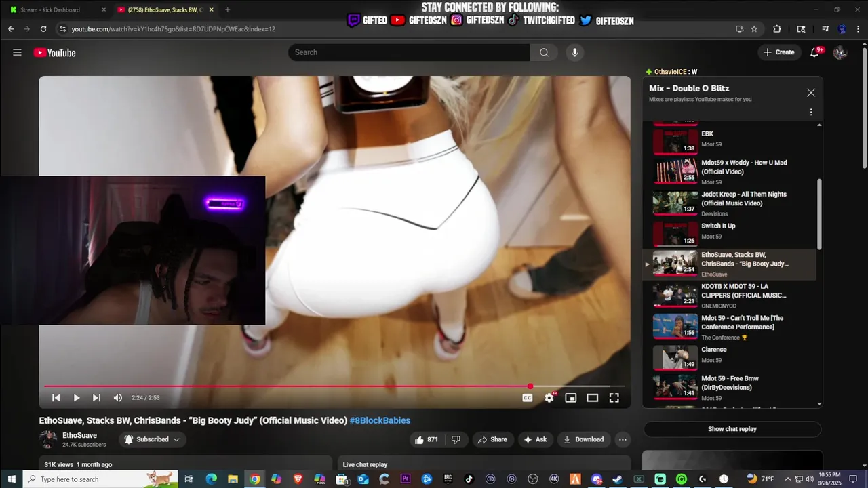
Task: Expand the Subscribed notification dropdown
Action: [x=153, y=439]
